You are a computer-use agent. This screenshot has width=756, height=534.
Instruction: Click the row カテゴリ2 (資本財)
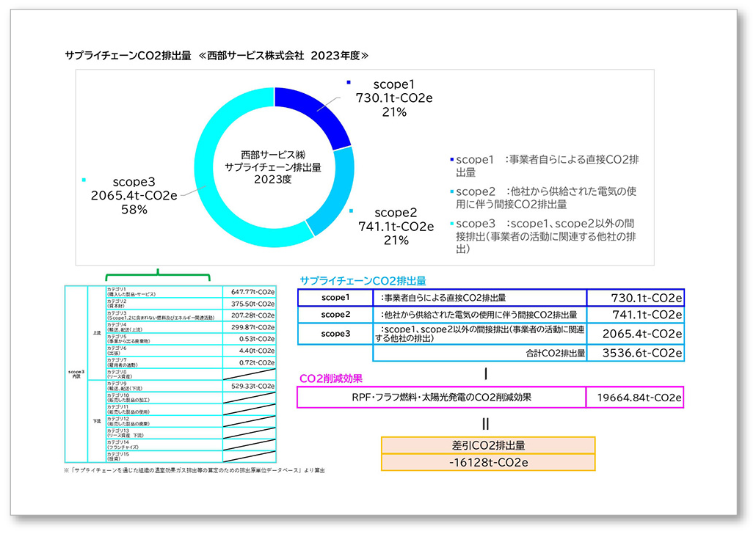point(164,304)
